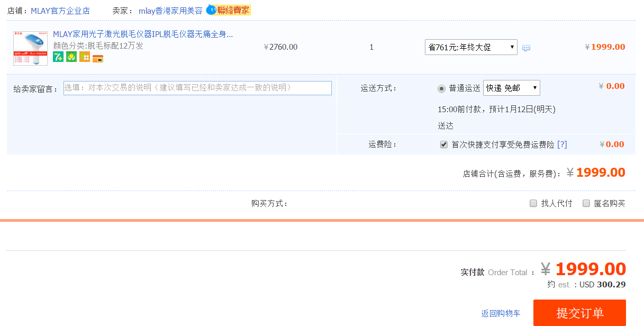
Task: Tick the 匿名购买 anonymous purchase checkbox
Action: pyautogui.click(x=586, y=203)
